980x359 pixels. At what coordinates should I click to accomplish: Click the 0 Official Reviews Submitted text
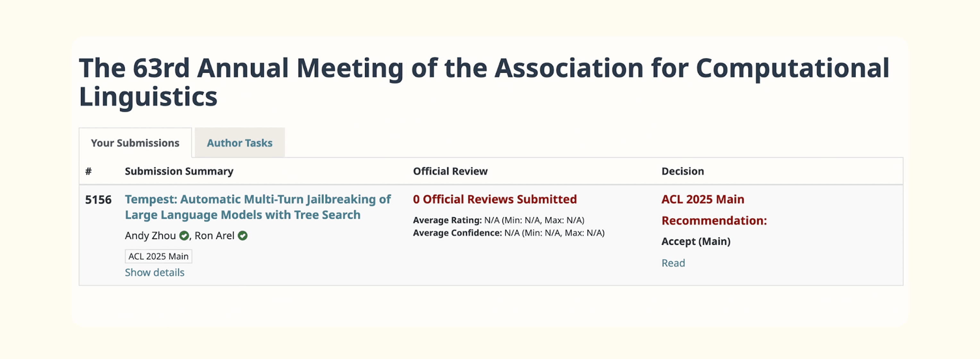coord(494,199)
